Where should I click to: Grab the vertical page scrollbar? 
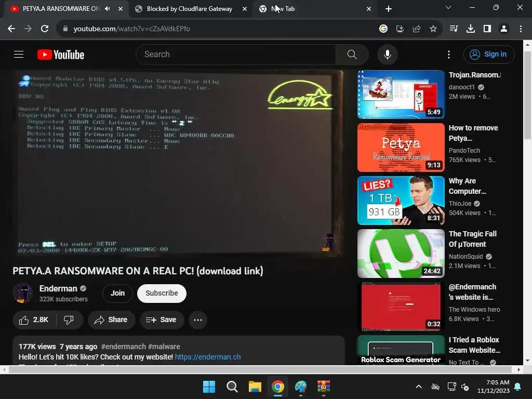click(x=527, y=95)
